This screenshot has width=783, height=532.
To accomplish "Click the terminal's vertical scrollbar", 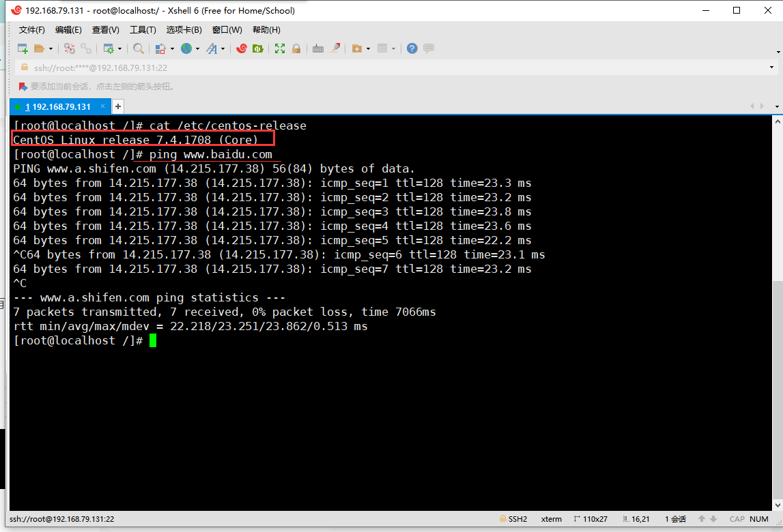I will (x=778, y=307).
